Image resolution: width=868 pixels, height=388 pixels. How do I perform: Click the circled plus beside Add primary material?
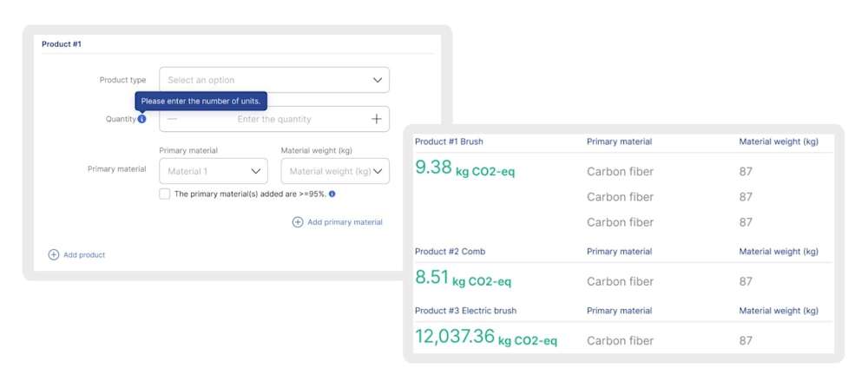point(298,222)
